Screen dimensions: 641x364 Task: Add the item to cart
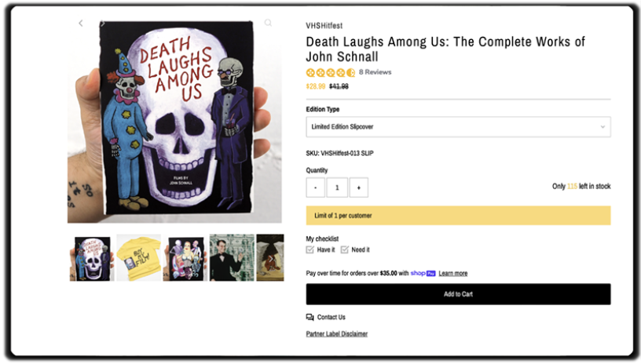[457, 294]
